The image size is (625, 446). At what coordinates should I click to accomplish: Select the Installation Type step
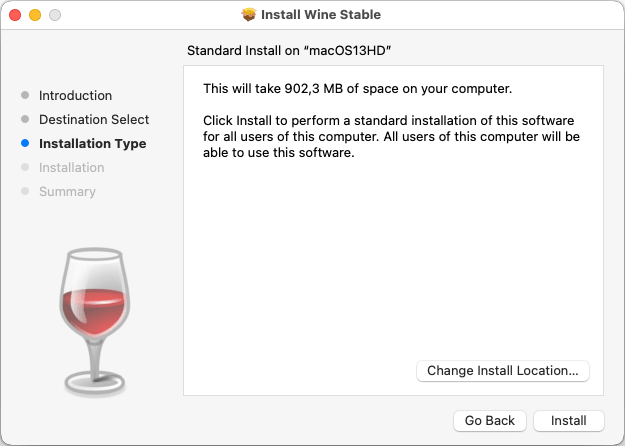tap(92, 143)
